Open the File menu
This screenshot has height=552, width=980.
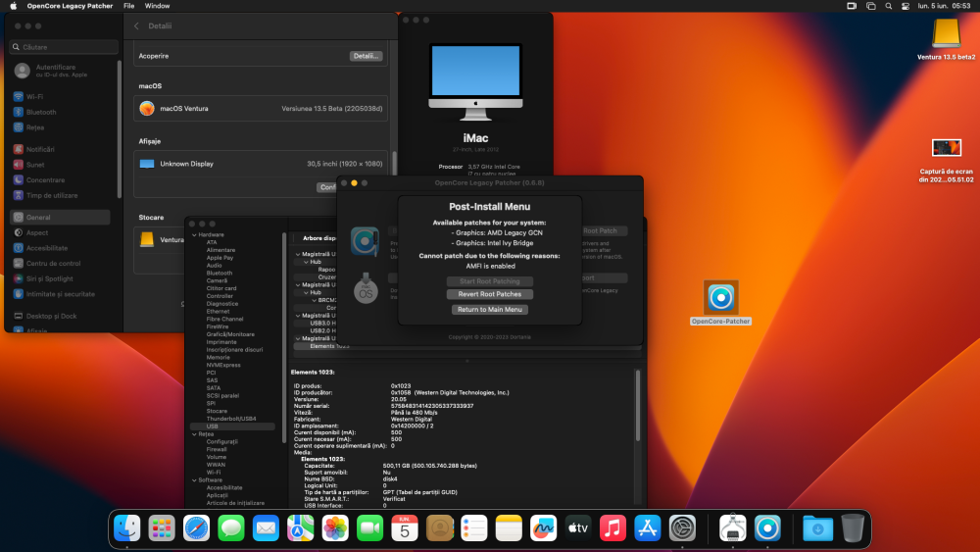click(128, 6)
